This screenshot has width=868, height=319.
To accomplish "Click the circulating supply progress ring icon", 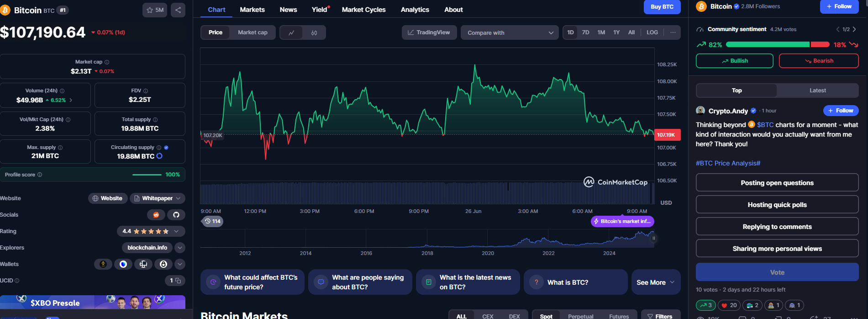I will pos(159,156).
